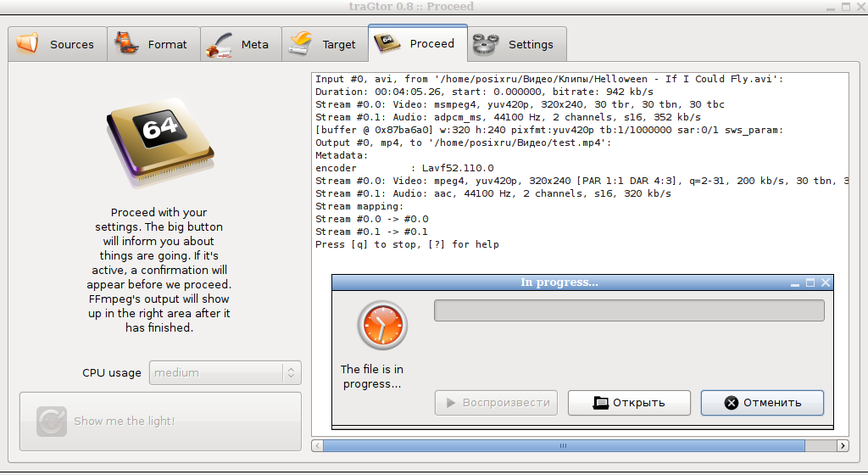Select the Meta tab
The image size is (868, 475).
pyautogui.click(x=241, y=44)
